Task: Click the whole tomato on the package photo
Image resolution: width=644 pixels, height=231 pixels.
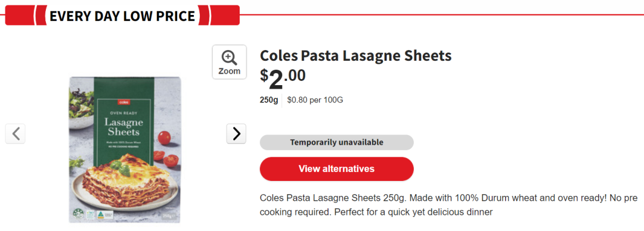Action: pyautogui.click(x=165, y=138)
